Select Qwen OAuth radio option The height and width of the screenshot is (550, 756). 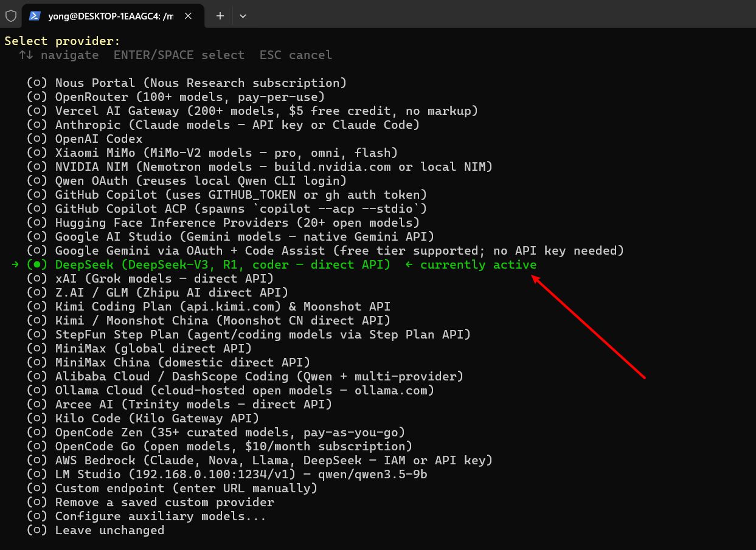tap(37, 180)
